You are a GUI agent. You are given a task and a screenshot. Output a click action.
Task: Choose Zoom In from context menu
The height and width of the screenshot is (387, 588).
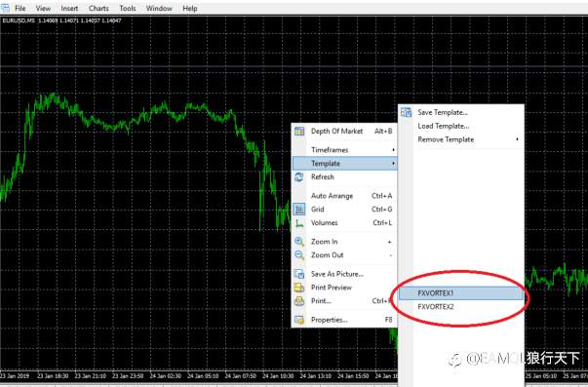tap(344, 242)
